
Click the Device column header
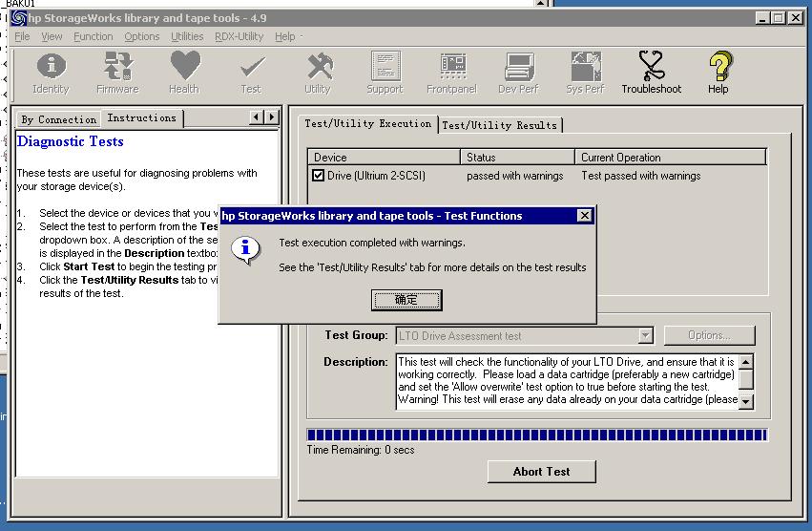coord(384,158)
